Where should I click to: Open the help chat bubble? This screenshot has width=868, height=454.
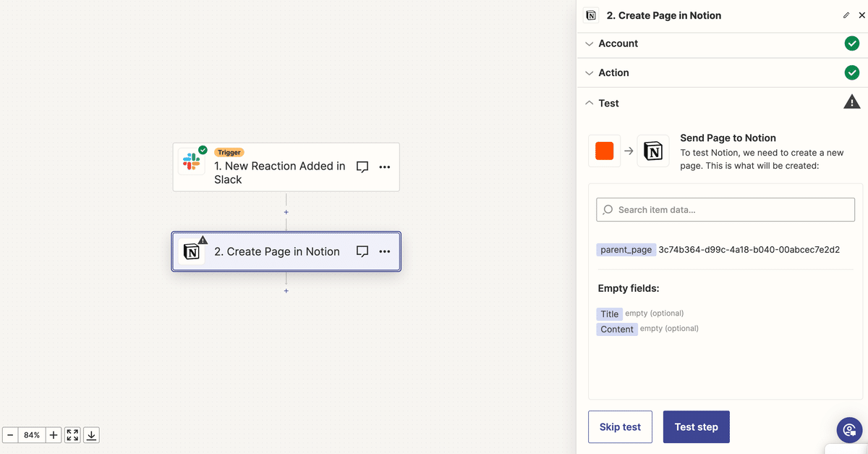(849, 430)
